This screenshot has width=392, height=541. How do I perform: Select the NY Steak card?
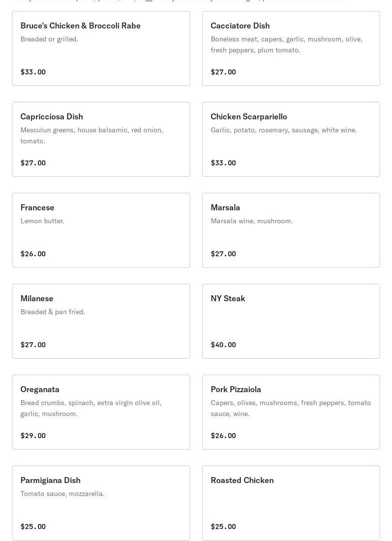tap(291, 321)
